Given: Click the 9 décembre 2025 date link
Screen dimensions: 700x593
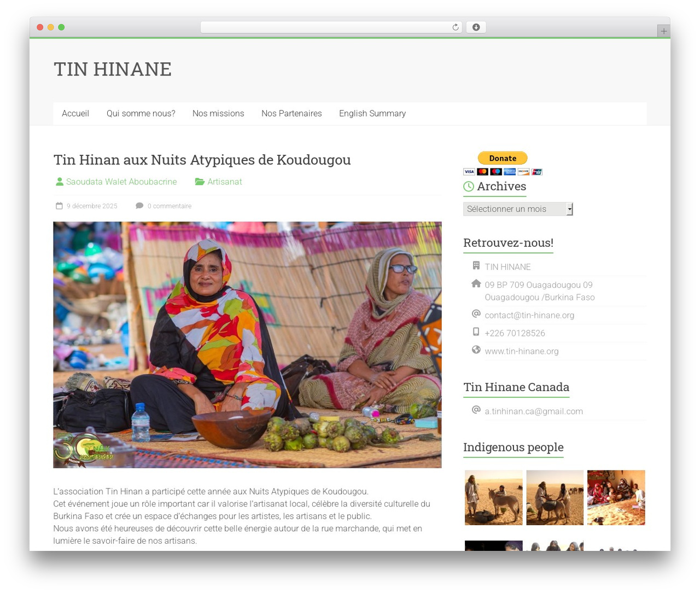Looking at the screenshot, I should point(92,206).
